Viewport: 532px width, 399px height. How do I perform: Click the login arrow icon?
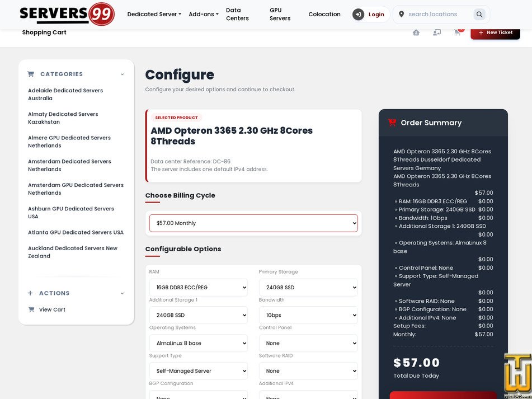358,14
